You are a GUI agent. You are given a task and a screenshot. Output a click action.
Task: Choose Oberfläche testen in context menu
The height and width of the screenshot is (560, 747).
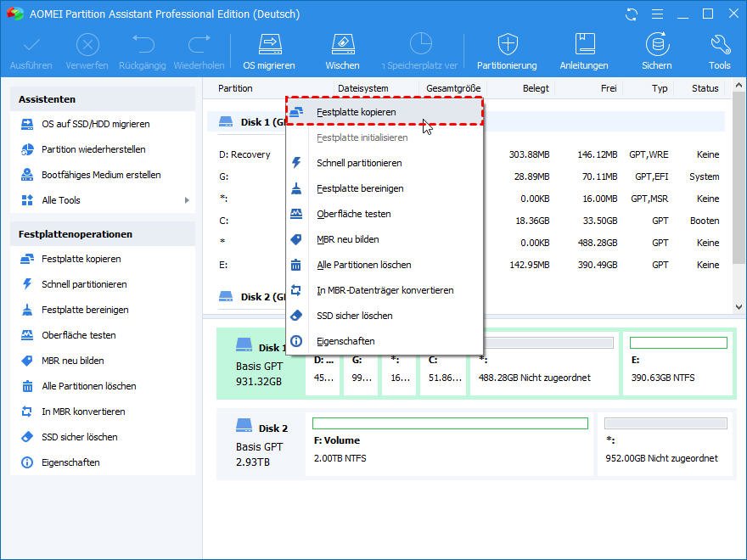385,214
